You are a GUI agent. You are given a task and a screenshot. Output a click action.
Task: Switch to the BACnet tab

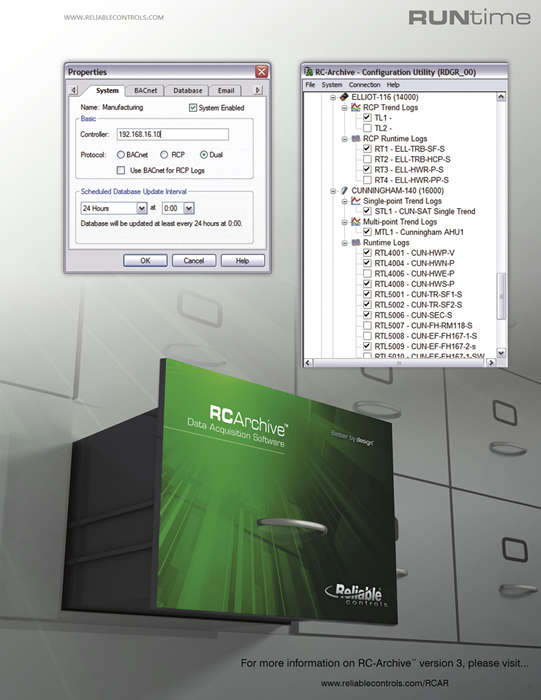(146, 91)
